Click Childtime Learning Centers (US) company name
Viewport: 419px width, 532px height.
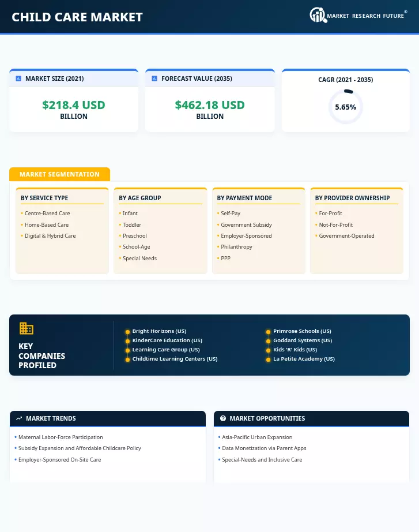point(175,359)
